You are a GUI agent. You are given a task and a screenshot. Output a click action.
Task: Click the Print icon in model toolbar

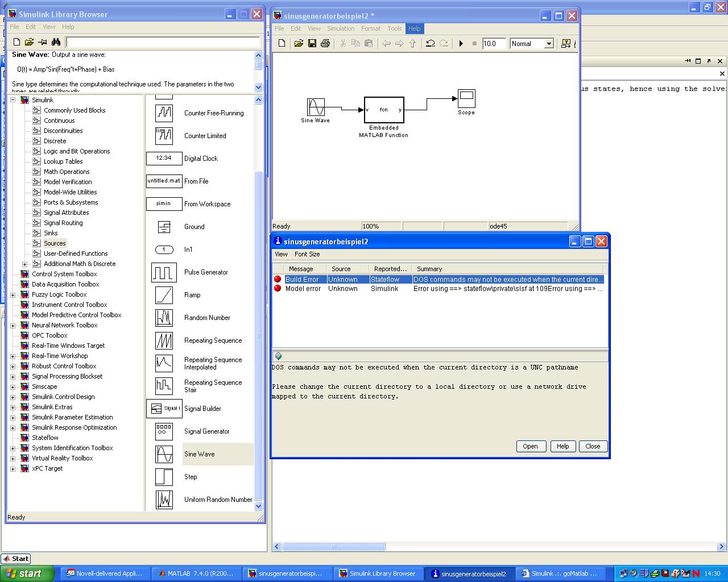coord(325,44)
